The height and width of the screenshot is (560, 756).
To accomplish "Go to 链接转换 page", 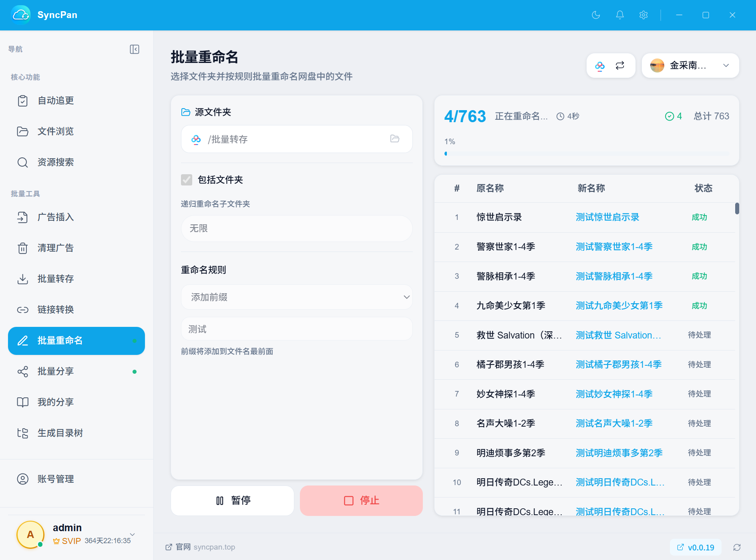I will (x=76, y=310).
